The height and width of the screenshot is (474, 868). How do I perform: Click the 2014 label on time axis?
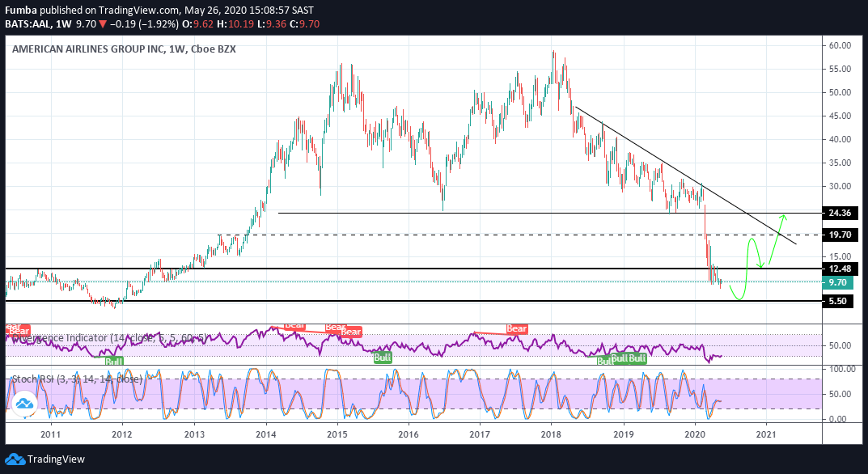265,433
